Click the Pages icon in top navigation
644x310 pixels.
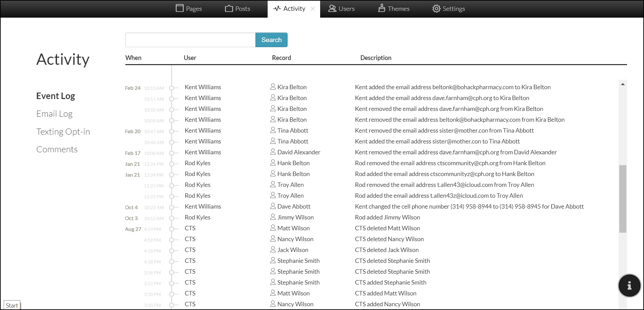point(180,8)
